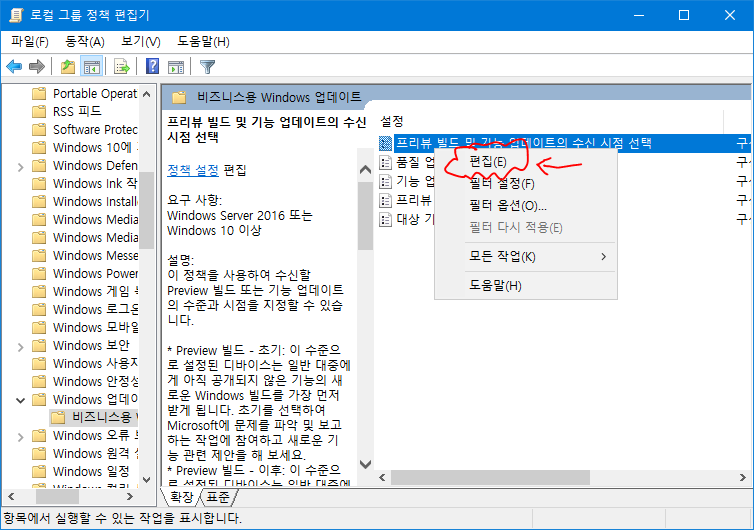Select Windows 사용자 tree item

[95, 364]
